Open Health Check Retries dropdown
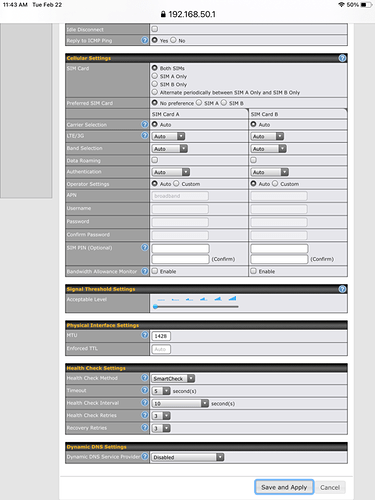Viewport: 375px width, 500px height. point(161,416)
